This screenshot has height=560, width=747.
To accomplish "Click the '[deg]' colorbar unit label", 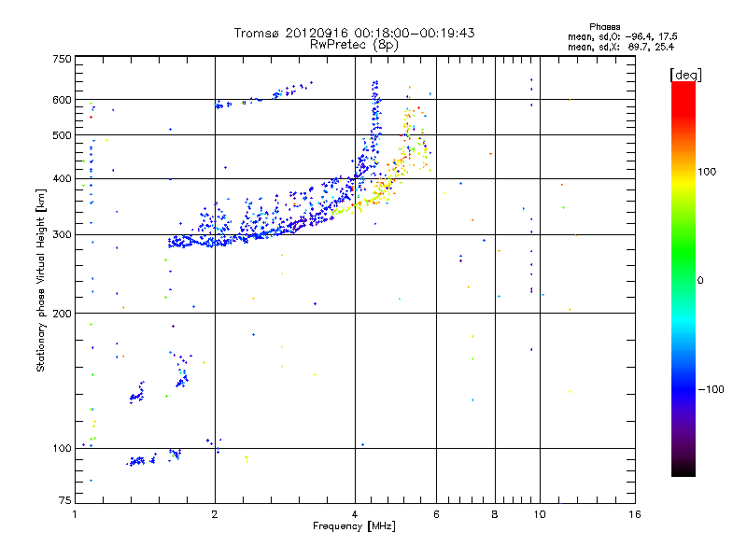I will coord(685,75).
